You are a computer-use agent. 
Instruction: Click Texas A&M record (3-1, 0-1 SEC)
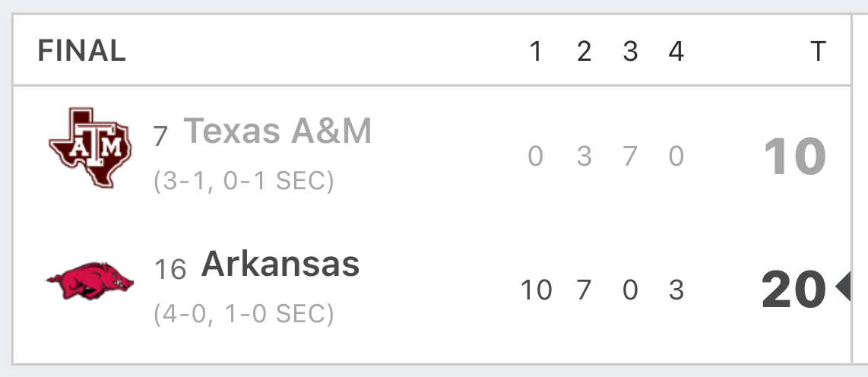point(244,180)
